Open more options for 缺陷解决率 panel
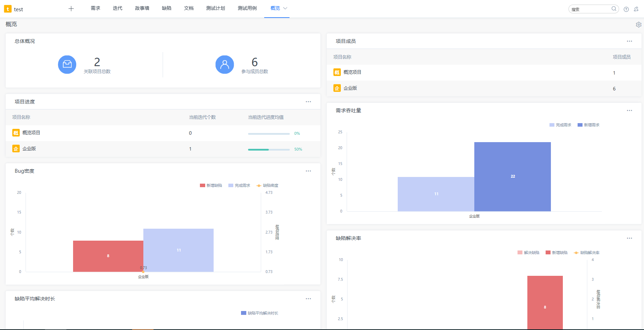 pyautogui.click(x=630, y=238)
